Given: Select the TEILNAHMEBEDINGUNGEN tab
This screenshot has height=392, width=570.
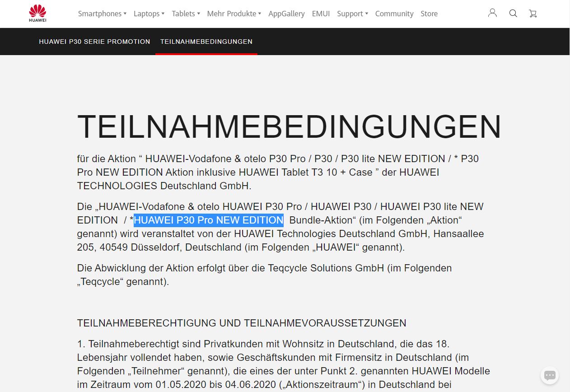Looking at the screenshot, I should 206,42.
